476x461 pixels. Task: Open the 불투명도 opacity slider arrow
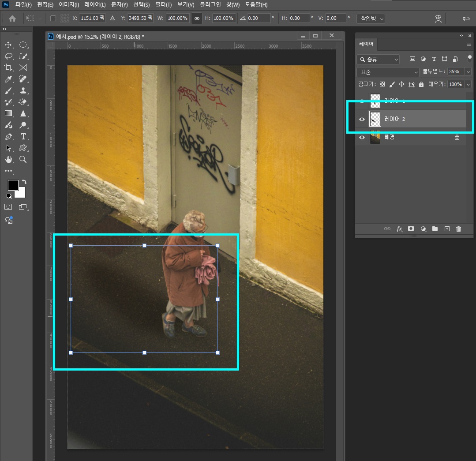[468, 71]
